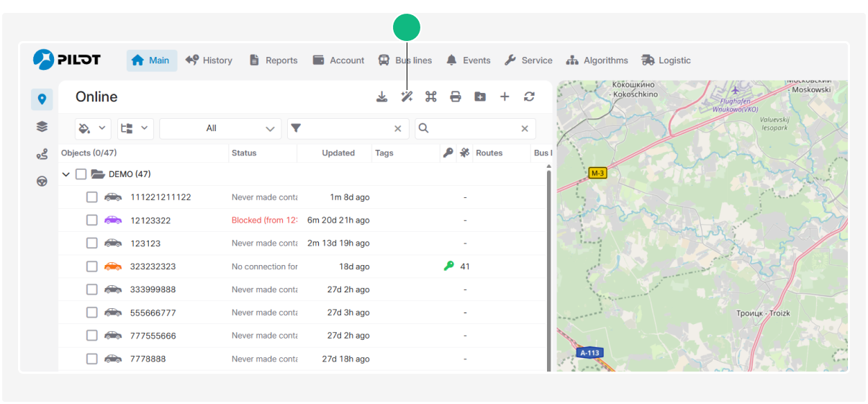
Task: Sort by the Updated column header
Action: [338, 153]
